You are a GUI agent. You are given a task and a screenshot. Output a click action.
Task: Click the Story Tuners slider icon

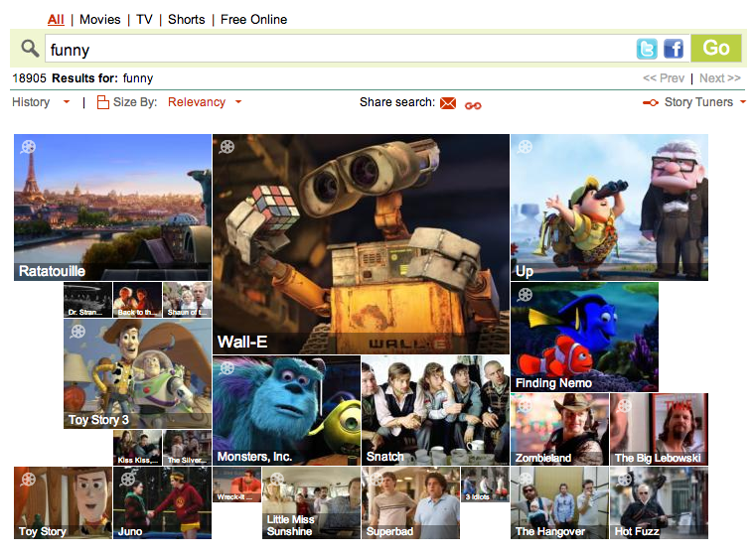[x=651, y=102]
